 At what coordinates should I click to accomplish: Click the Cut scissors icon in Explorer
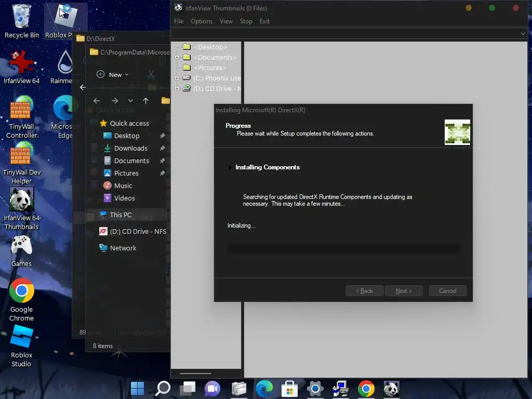click(x=151, y=75)
